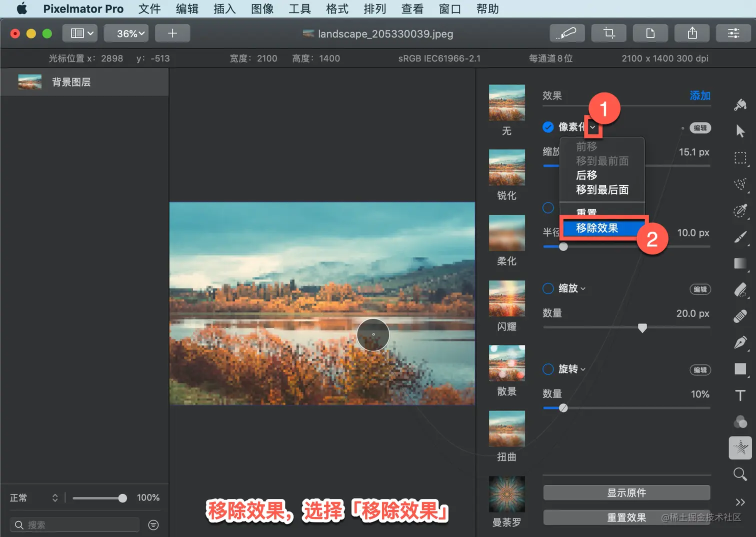Click the plus add button in toolbar

[172, 33]
